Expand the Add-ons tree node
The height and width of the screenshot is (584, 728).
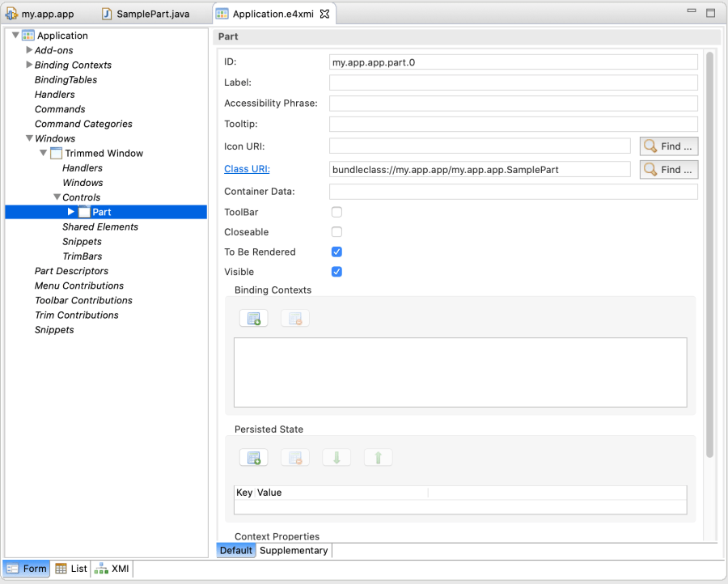[29, 50]
